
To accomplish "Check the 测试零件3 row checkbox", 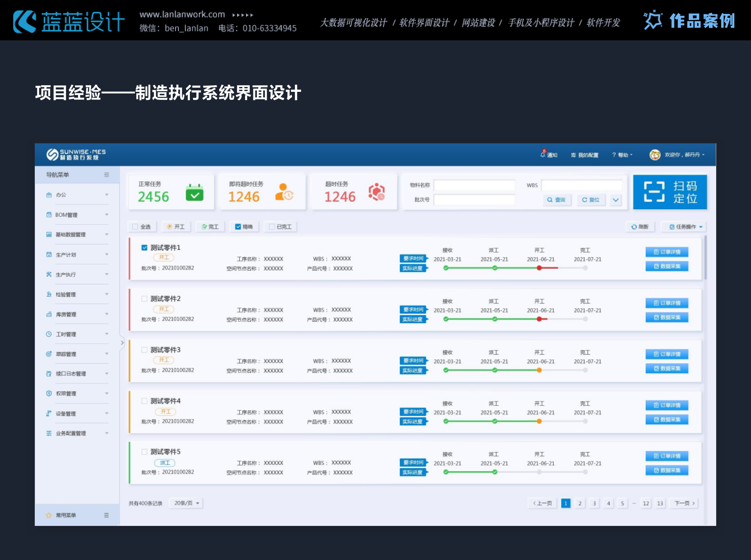I will tap(144, 350).
